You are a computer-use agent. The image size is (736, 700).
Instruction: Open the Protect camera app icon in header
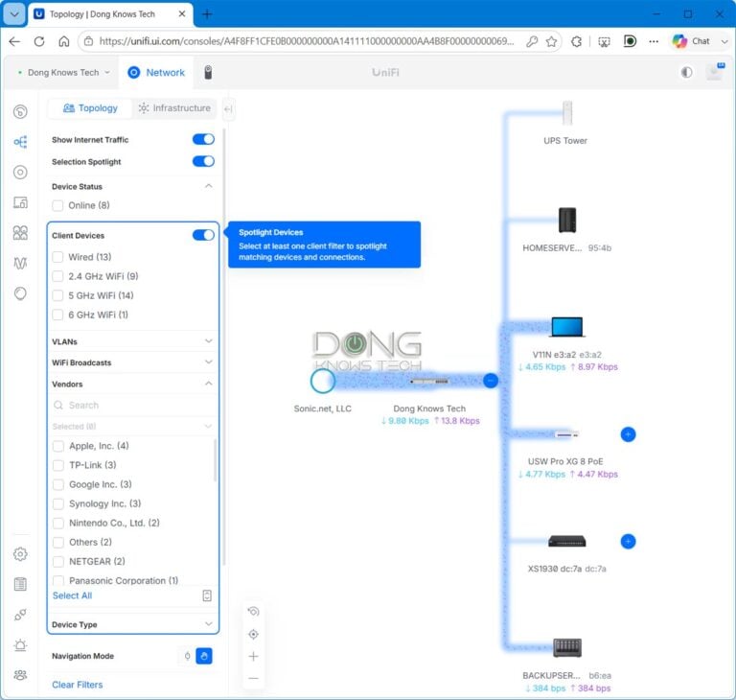(208, 72)
